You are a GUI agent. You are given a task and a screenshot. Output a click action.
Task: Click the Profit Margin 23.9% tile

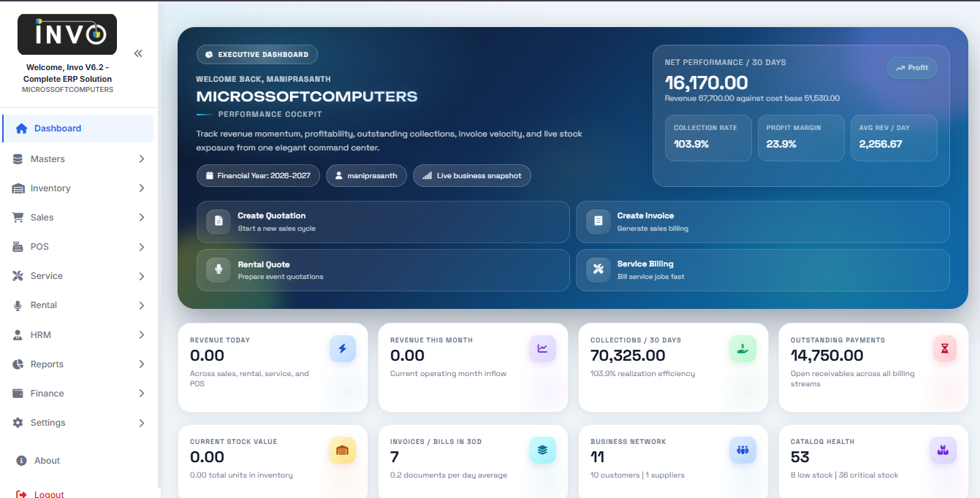[801, 138]
